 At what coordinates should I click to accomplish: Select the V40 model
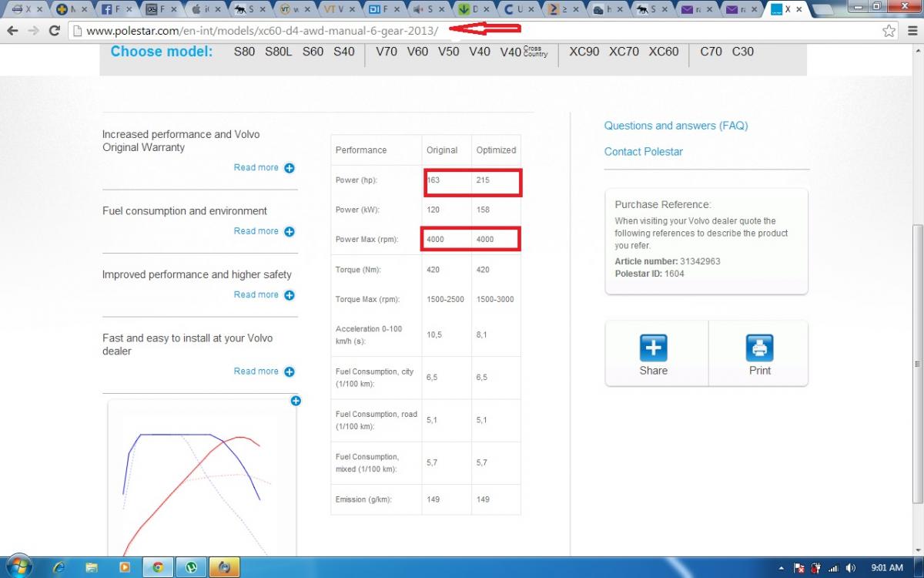click(480, 52)
